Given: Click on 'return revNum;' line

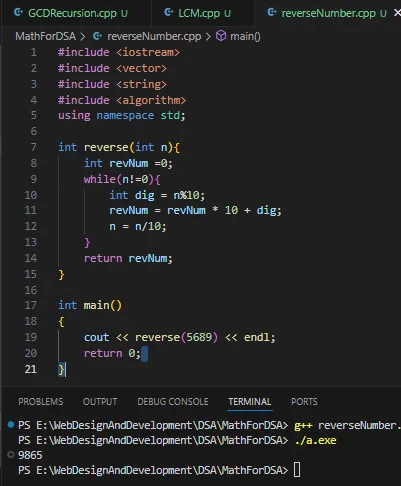Looking at the screenshot, I should [x=128, y=258].
